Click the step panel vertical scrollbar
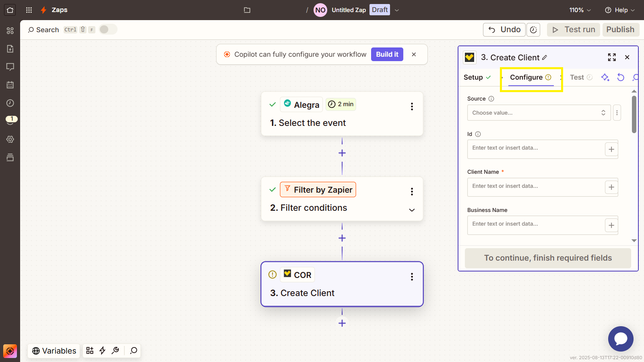The width and height of the screenshot is (644, 362). point(634,114)
